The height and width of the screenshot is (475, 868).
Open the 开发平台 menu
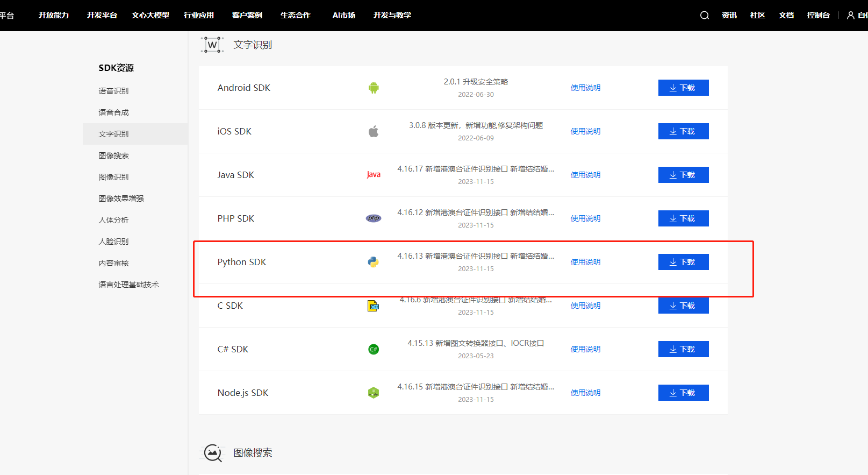click(102, 15)
